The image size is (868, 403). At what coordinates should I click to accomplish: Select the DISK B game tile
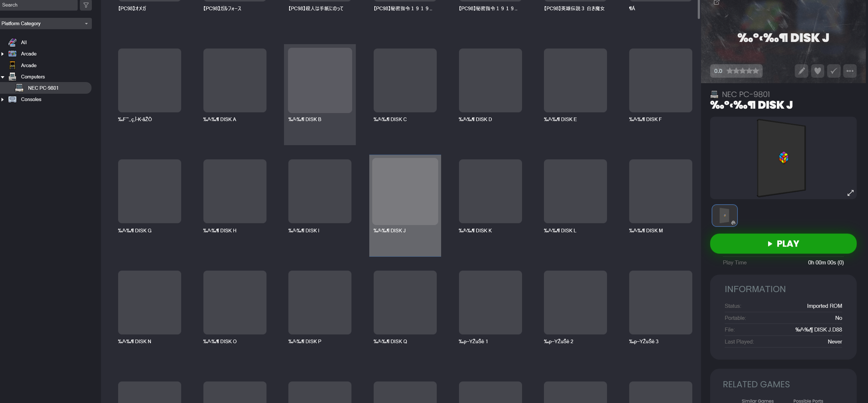(x=320, y=94)
